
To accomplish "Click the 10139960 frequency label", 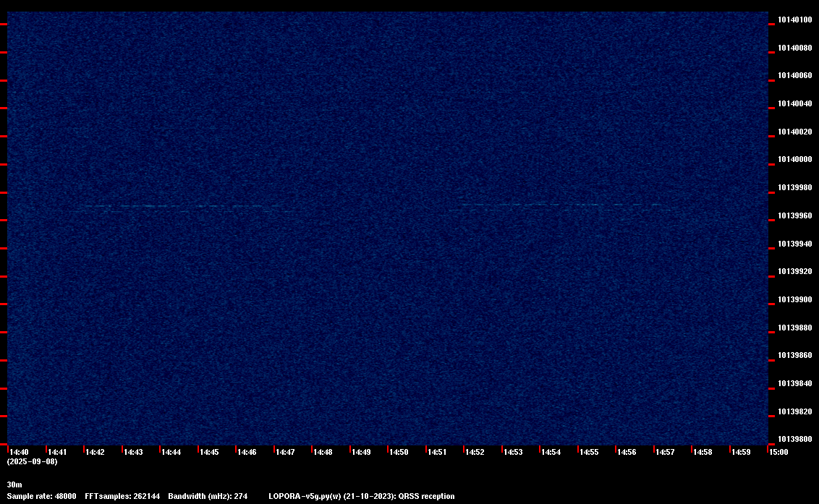I will click(794, 215).
